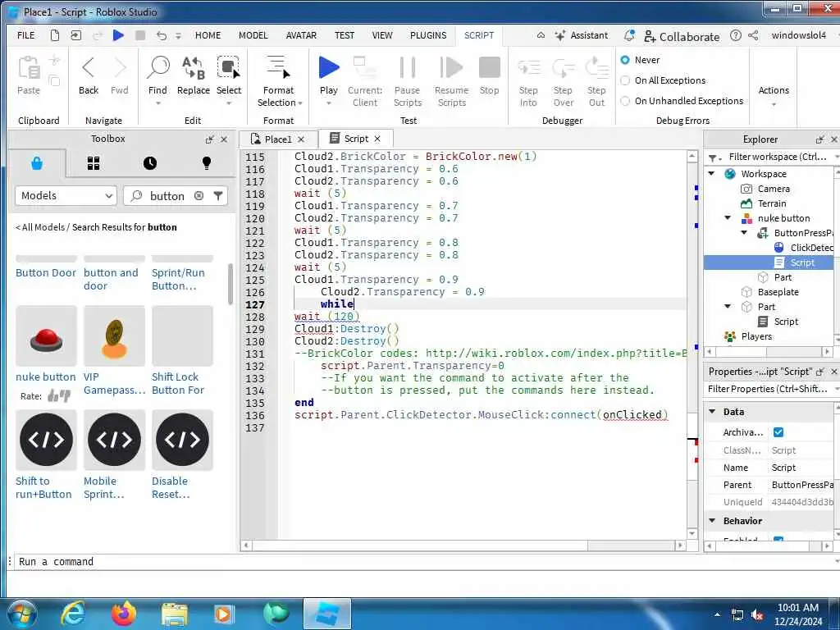Click the notifications bell icon
Screen dimensions: 840x630
(629, 35)
